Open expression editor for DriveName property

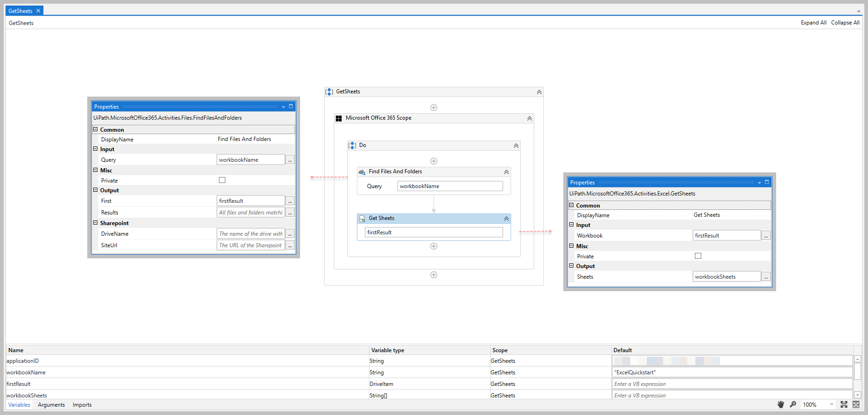(x=290, y=234)
